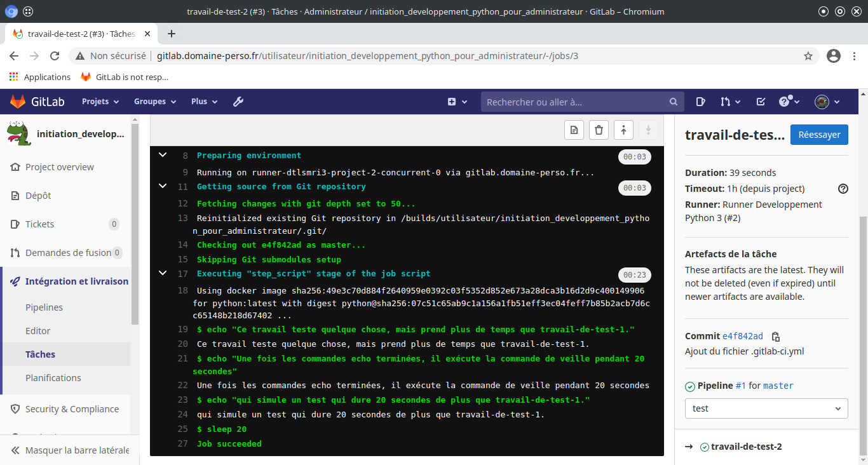Click the copy commit SHA icon
Screen dimensions: 868x465
[775, 337]
